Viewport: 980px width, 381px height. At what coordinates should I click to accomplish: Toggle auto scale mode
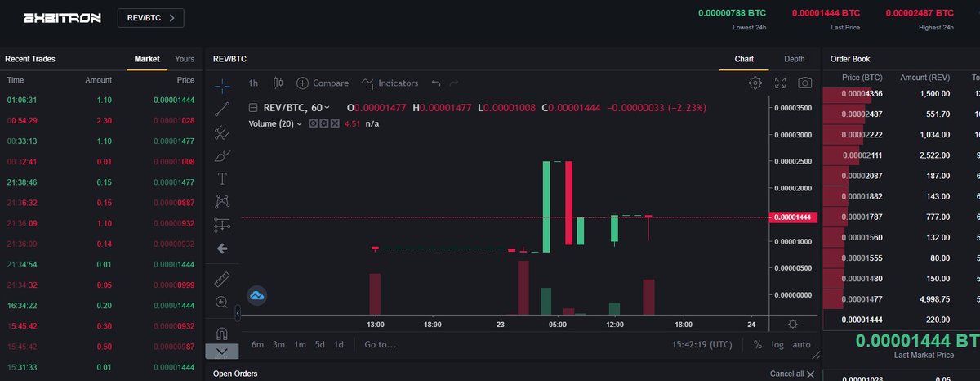[x=802, y=344]
